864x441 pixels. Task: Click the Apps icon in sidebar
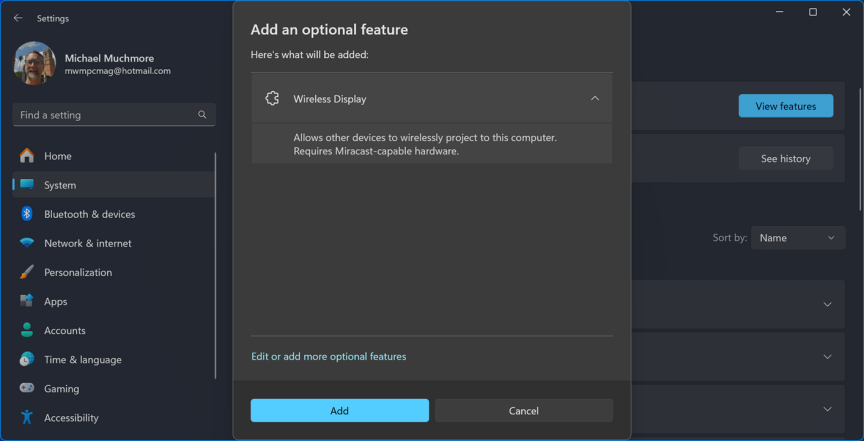click(26, 301)
